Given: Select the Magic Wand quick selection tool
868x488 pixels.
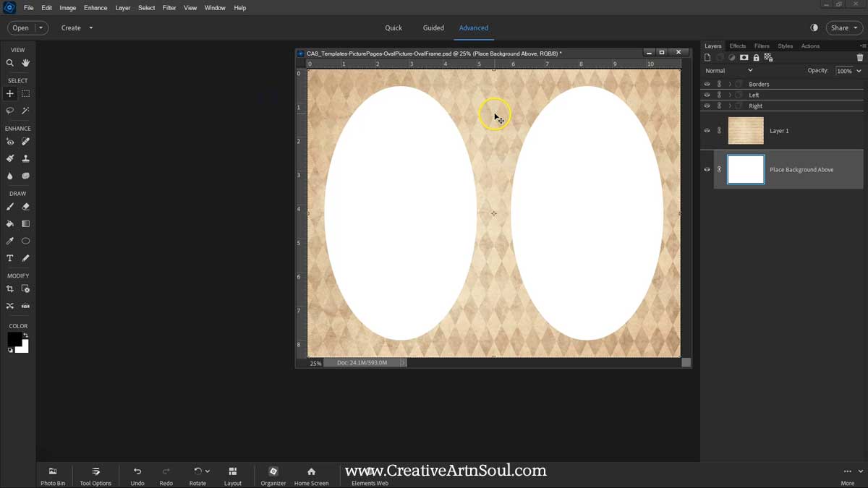Looking at the screenshot, I should tap(26, 111).
